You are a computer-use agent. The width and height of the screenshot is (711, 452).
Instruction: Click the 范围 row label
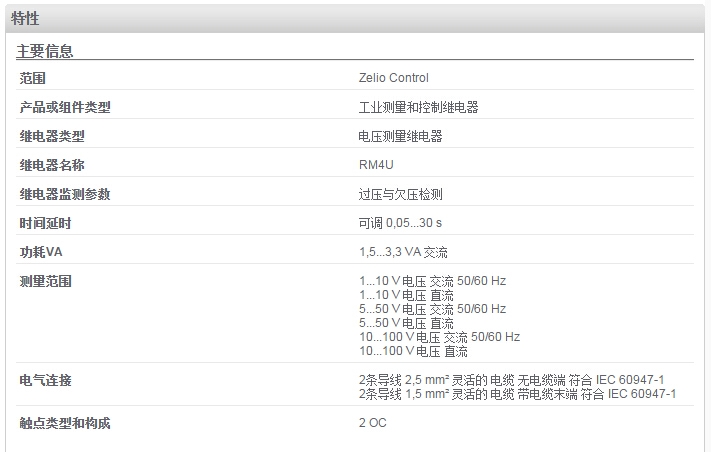[x=32, y=78]
